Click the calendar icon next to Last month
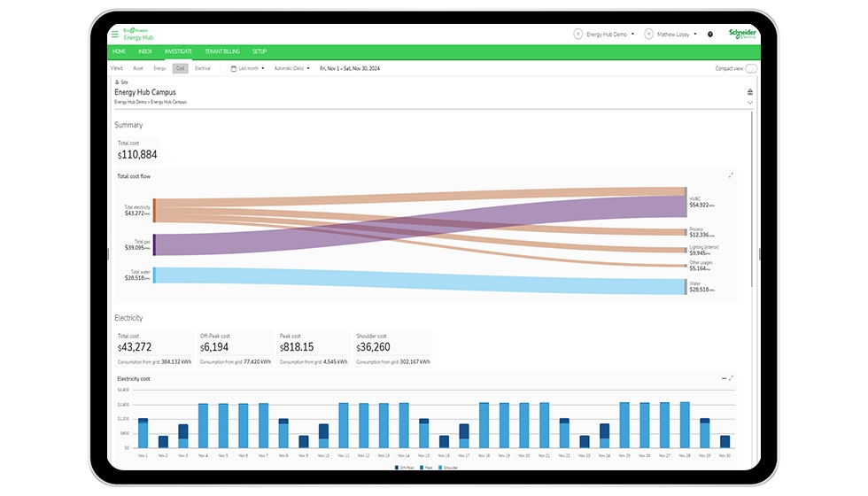Image resolution: width=868 pixels, height=496 pixels. point(234,68)
